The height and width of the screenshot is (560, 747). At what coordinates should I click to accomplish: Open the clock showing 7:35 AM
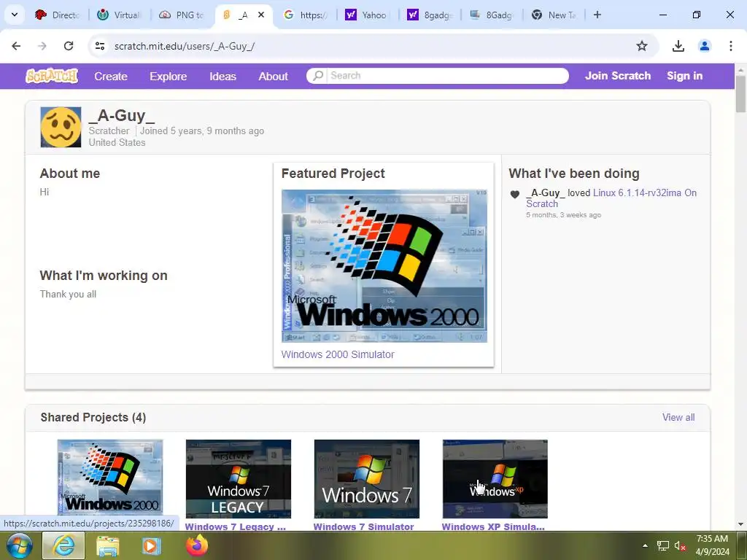[x=712, y=545]
